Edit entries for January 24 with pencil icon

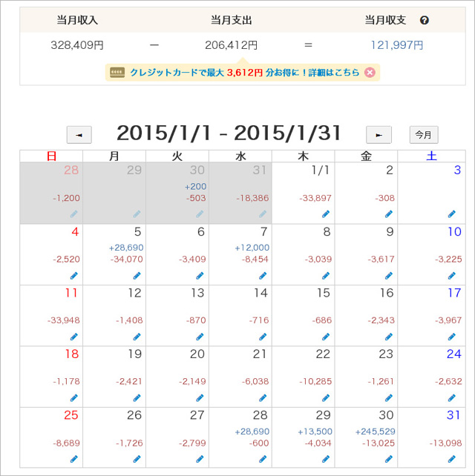click(451, 397)
